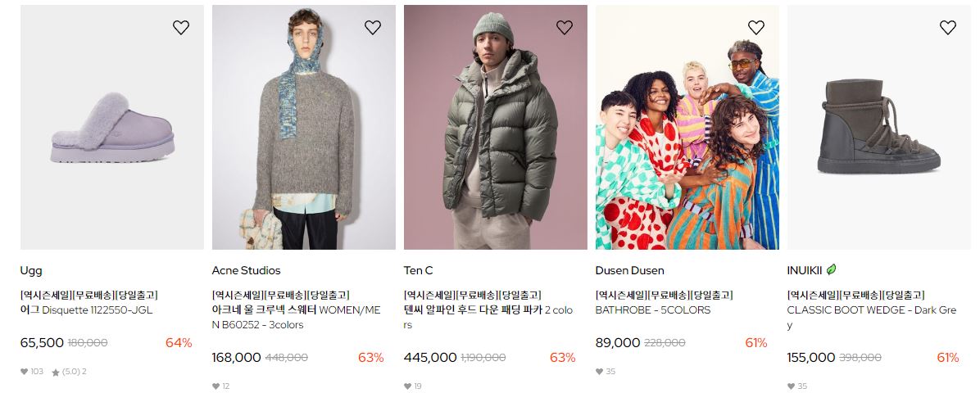This screenshot has height=393, width=980.
Task: Go to Acne Studios brand page
Action: [247, 270]
